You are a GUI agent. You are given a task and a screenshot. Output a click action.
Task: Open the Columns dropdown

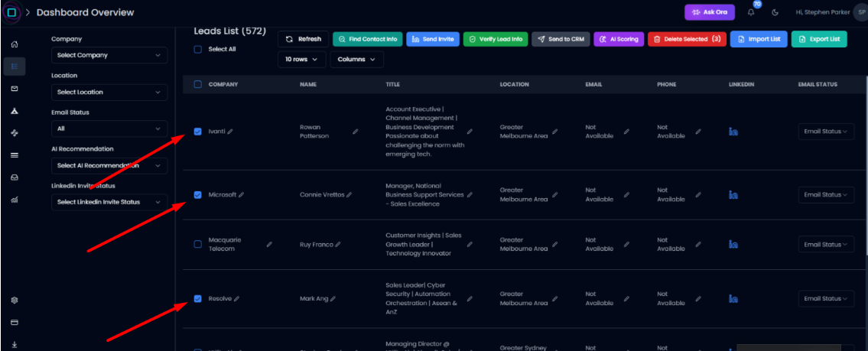click(356, 59)
